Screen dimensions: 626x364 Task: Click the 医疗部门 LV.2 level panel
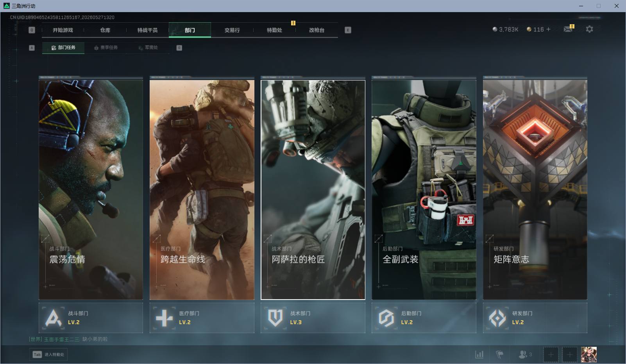202,318
